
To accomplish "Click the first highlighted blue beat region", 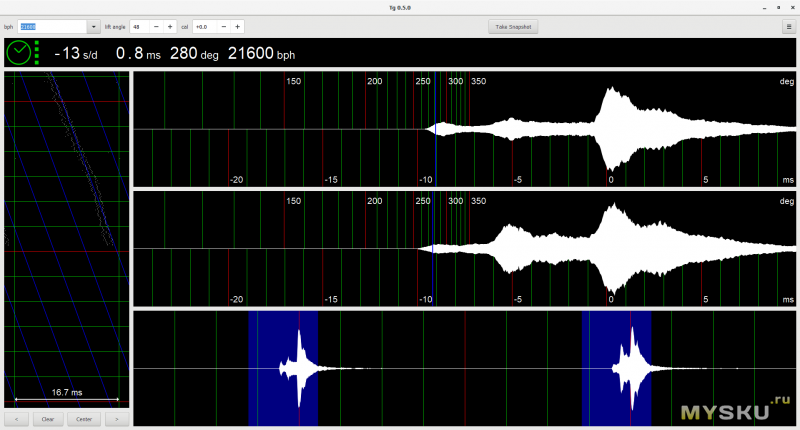I will (283, 368).
